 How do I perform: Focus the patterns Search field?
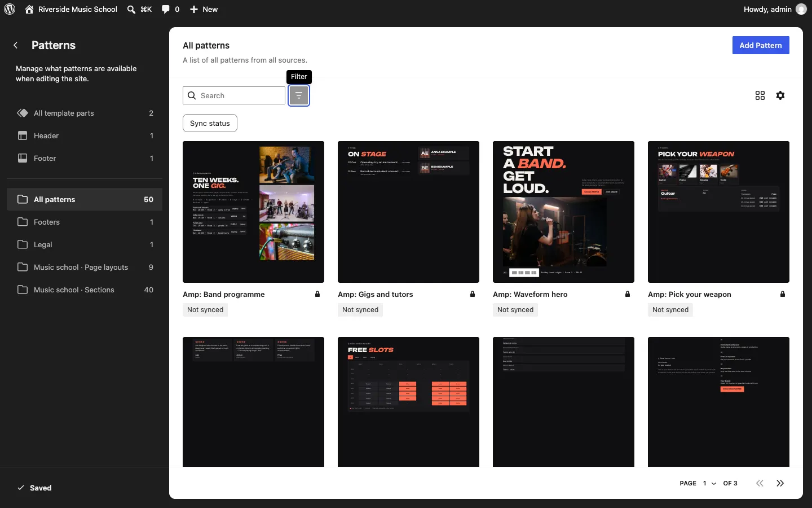pyautogui.click(x=234, y=95)
